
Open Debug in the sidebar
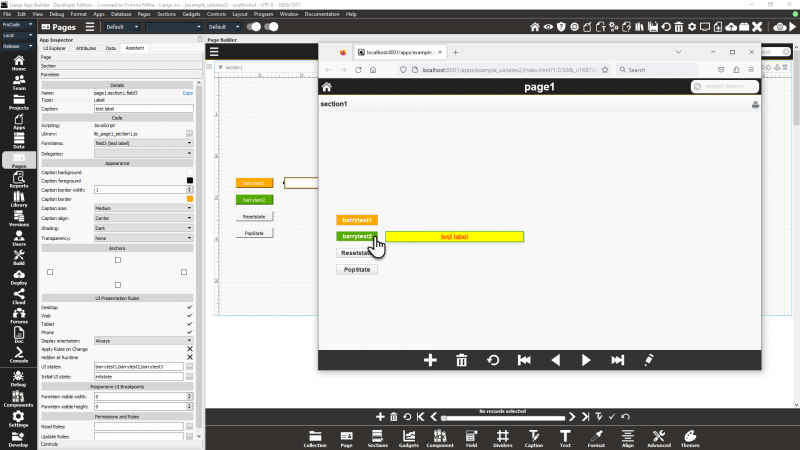18,379
